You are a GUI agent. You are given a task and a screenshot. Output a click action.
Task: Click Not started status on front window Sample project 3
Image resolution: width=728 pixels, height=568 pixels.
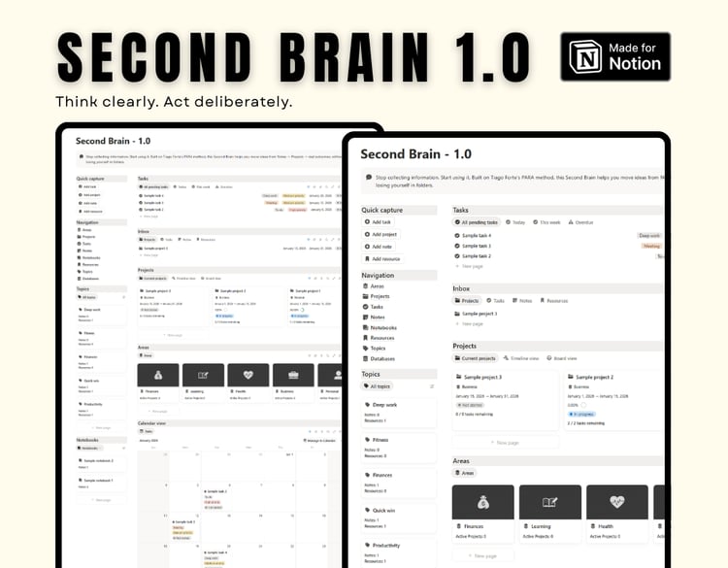click(x=470, y=405)
